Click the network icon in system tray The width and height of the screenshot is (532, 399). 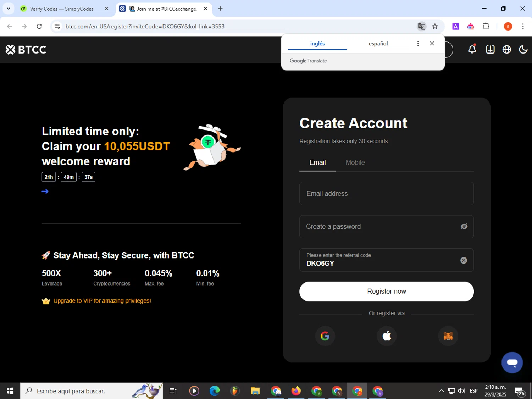pyautogui.click(x=451, y=391)
